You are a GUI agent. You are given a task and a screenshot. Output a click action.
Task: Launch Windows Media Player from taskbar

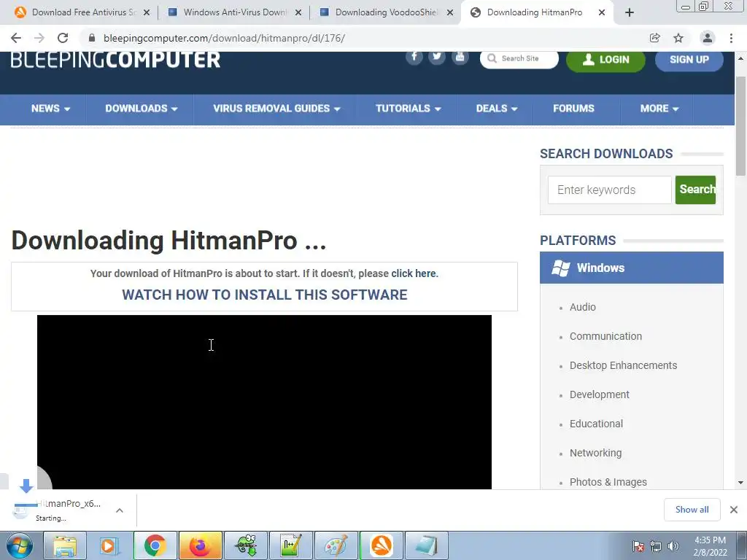109,545
